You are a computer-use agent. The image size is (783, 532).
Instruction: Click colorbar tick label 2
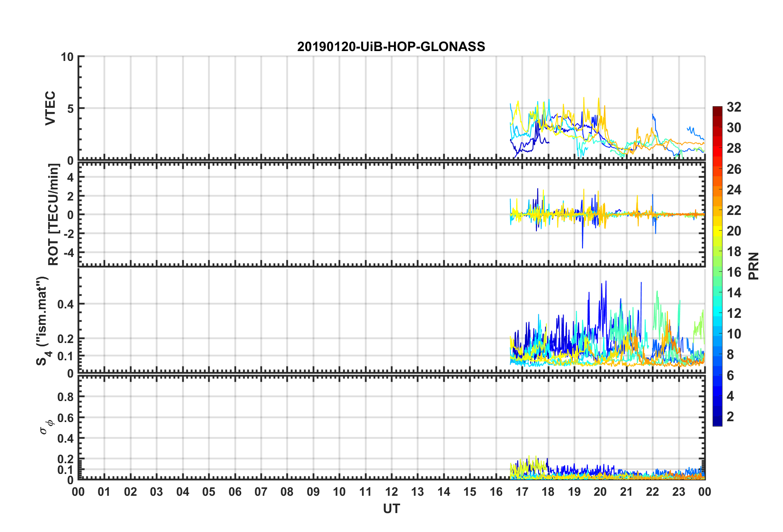pos(730,417)
